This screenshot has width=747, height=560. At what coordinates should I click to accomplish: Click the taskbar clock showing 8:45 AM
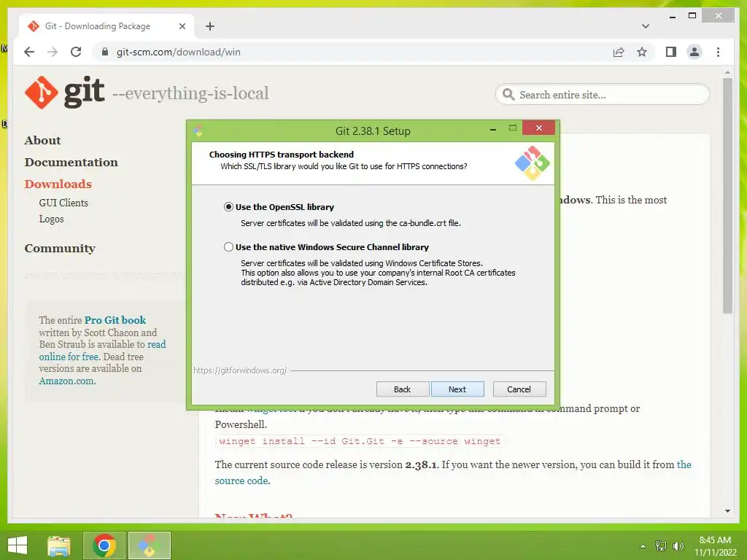tap(715, 545)
